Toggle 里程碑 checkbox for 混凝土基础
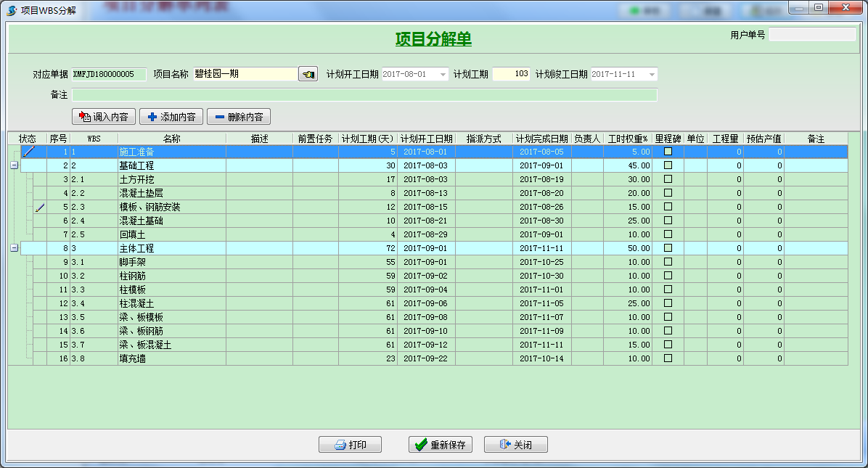This screenshot has height=468, width=868. pyautogui.click(x=668, y=220)
